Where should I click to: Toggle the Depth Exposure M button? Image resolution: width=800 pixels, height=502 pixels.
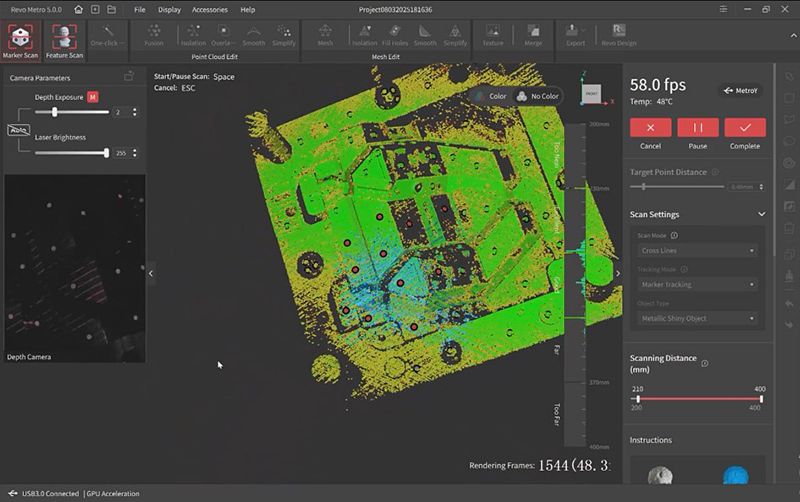[93, 96]
